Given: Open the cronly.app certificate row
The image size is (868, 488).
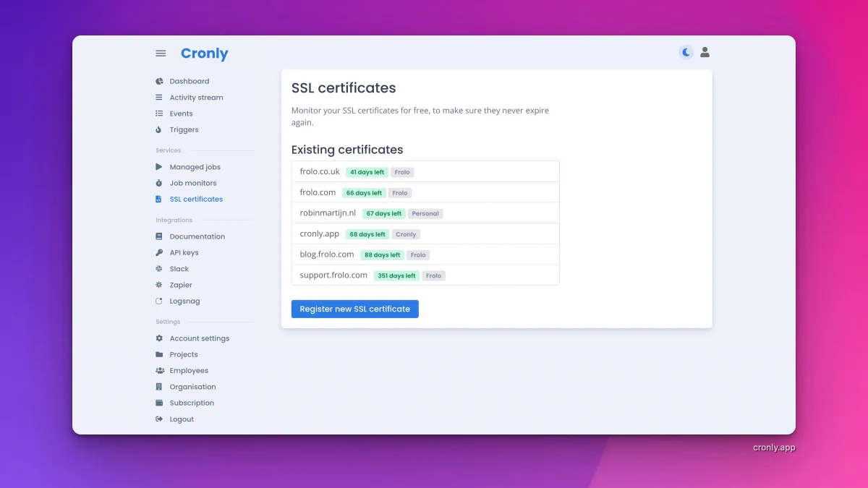Looking at the screenshot, I should 425,234.
